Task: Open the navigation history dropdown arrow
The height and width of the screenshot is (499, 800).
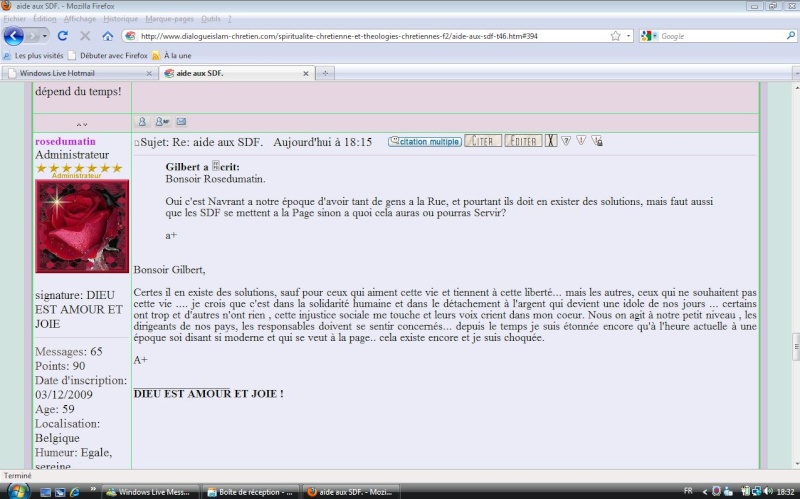Action: point(45,36)
